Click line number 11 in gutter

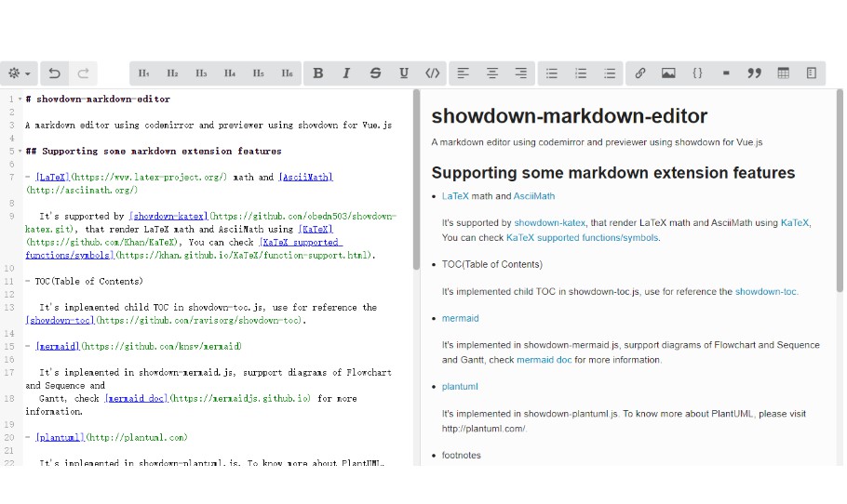pos(9,281)
